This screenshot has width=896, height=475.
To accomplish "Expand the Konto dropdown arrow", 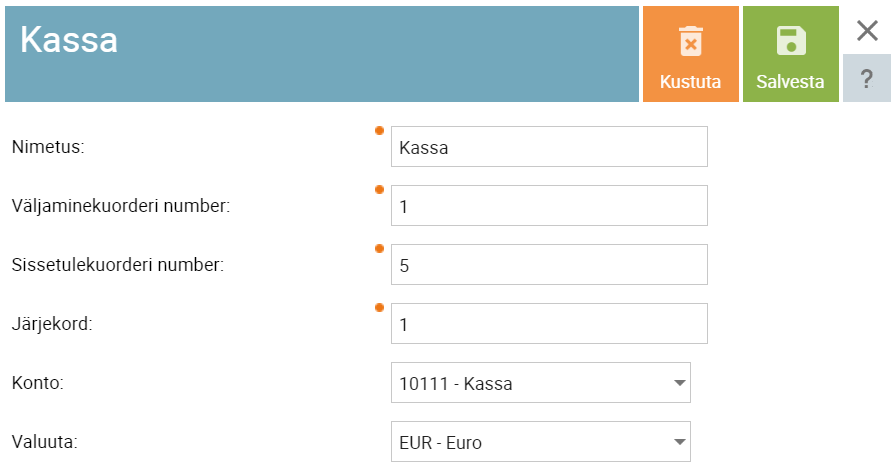I will click(x=679, y=383).
